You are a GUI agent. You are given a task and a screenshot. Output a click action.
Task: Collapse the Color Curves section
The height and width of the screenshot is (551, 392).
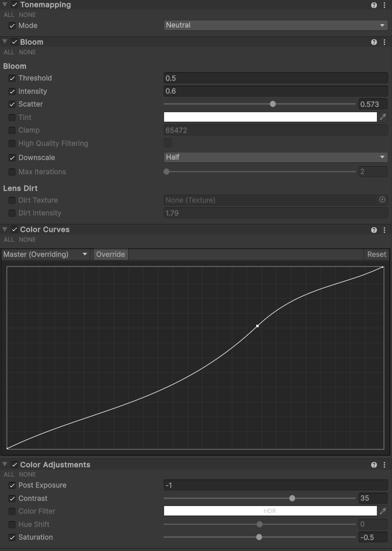click(5, 229)
